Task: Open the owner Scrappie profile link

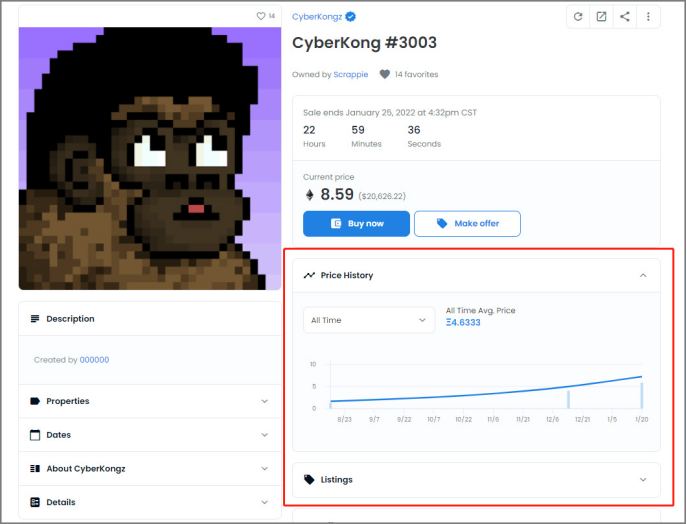Action: coord(350,74)
